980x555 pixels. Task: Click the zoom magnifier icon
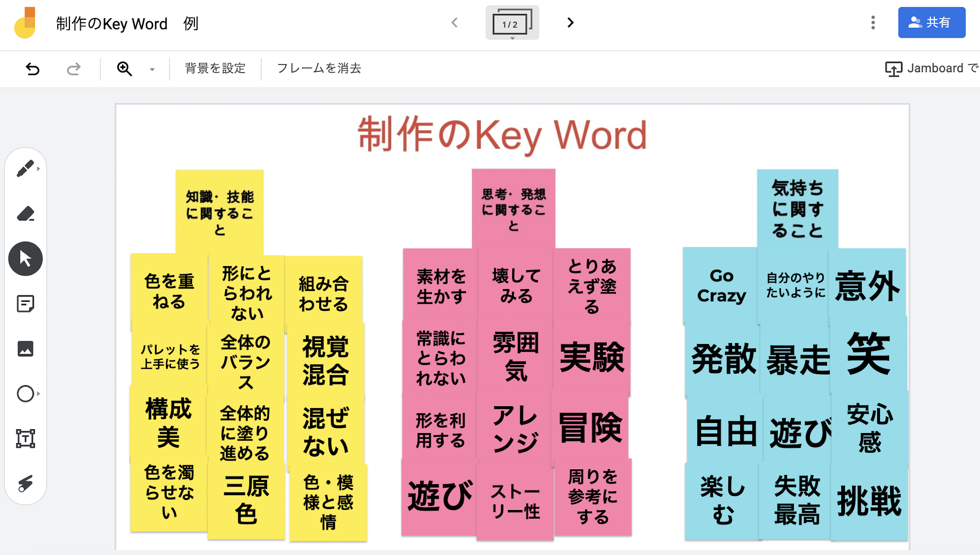(124, 69)
